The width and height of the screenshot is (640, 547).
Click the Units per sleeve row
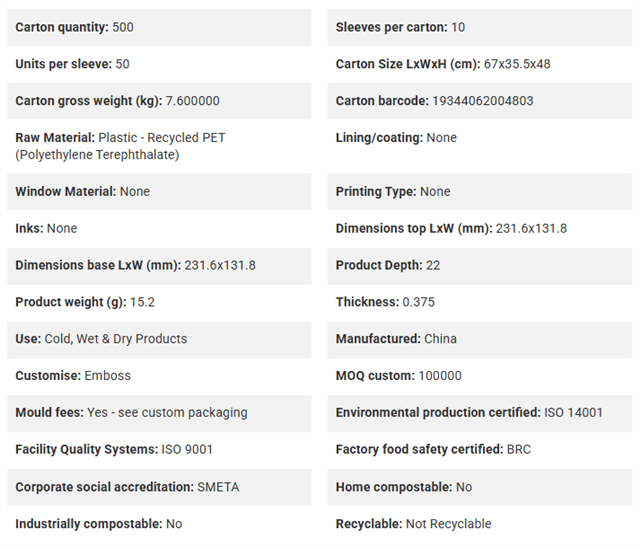[x=159, y=64]
